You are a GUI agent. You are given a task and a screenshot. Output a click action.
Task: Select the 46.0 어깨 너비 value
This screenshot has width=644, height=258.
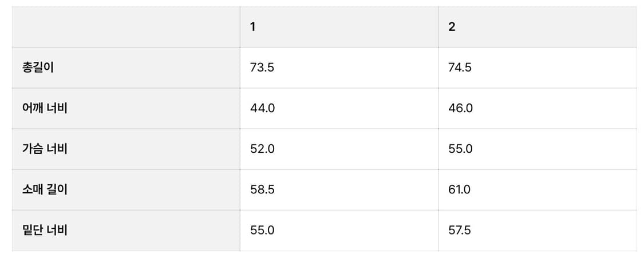pyautogui.click(x=461, y=108)
